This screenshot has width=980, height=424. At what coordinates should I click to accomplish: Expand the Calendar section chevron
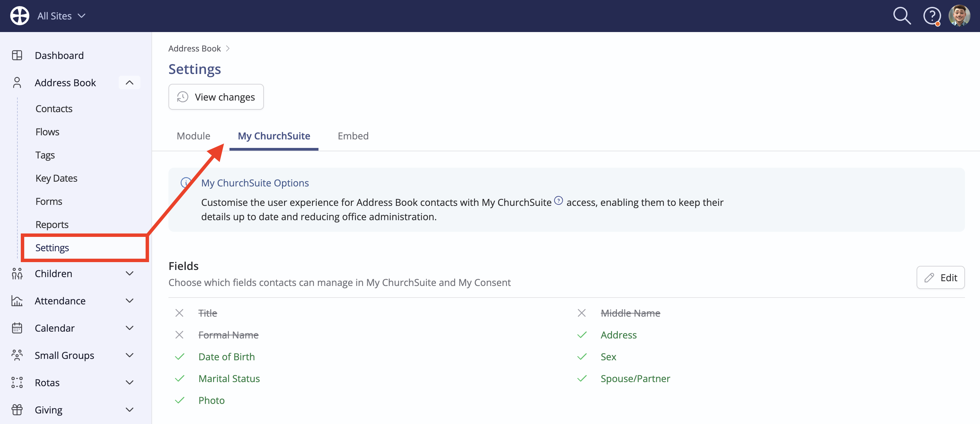(129, 328)
